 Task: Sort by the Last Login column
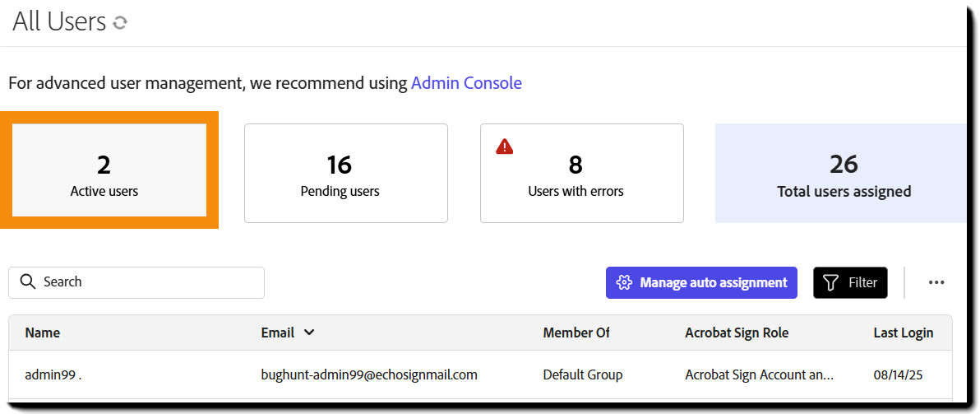903,333
